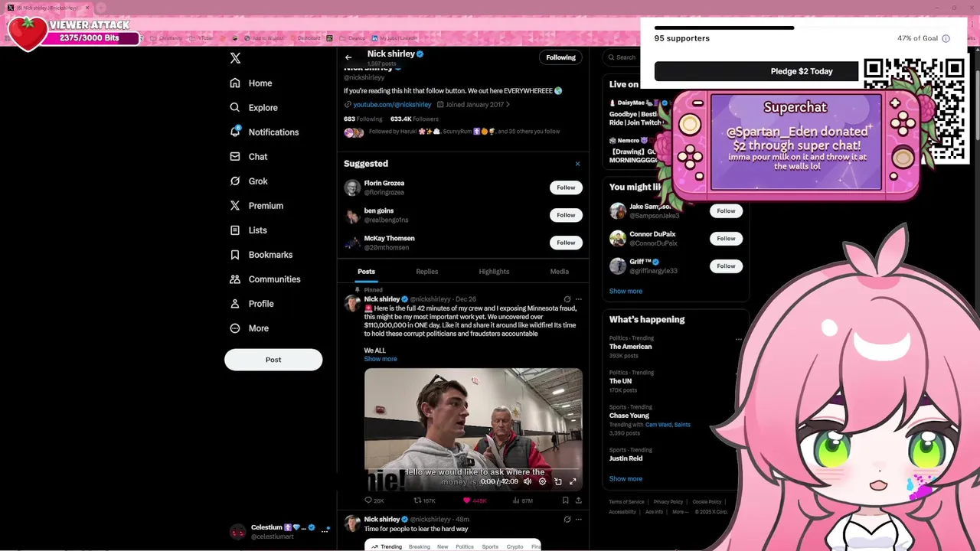Open Grok in sidebar

tap(249, 181)
